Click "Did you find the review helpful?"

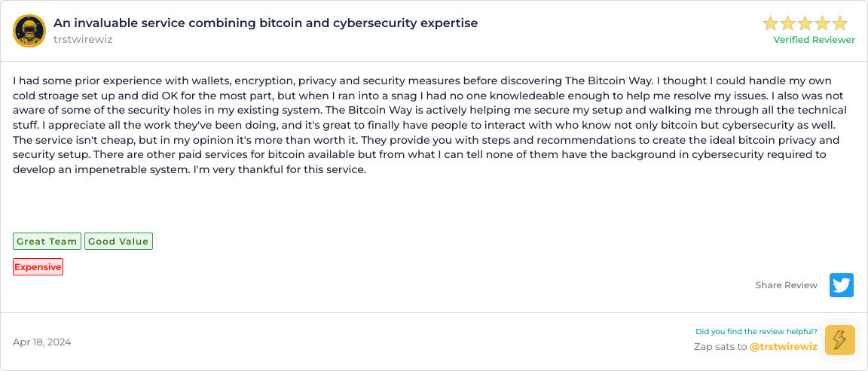tap(756, 331)
